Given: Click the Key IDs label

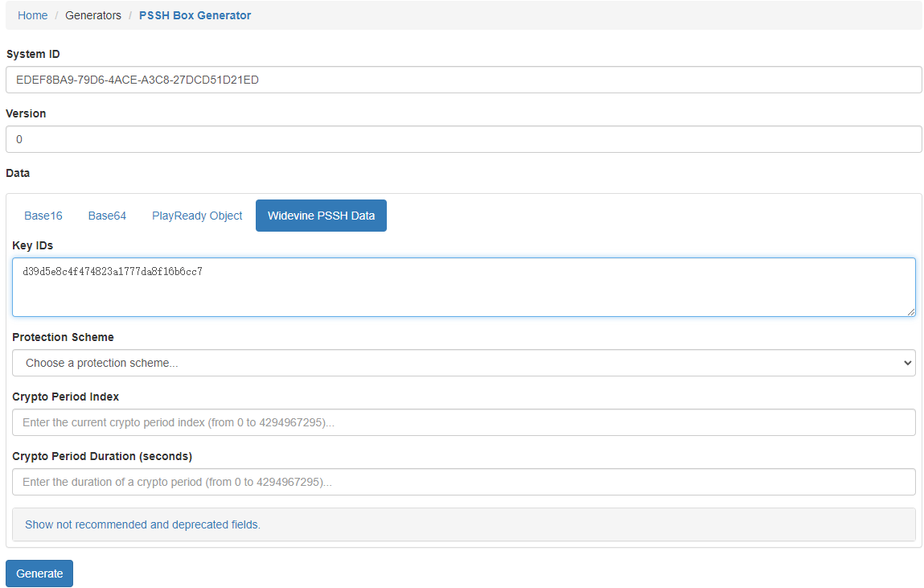Looking at the screenshot, I should [x=32, y=245].
